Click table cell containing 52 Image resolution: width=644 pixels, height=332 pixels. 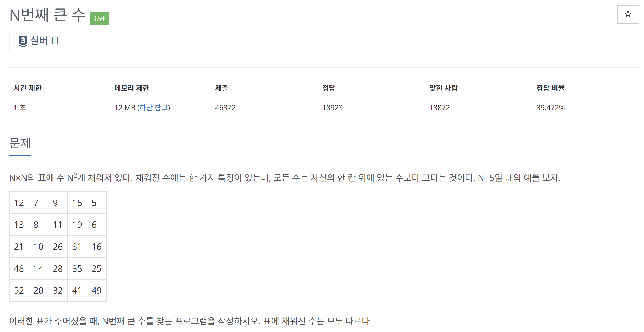click(19, 290)
